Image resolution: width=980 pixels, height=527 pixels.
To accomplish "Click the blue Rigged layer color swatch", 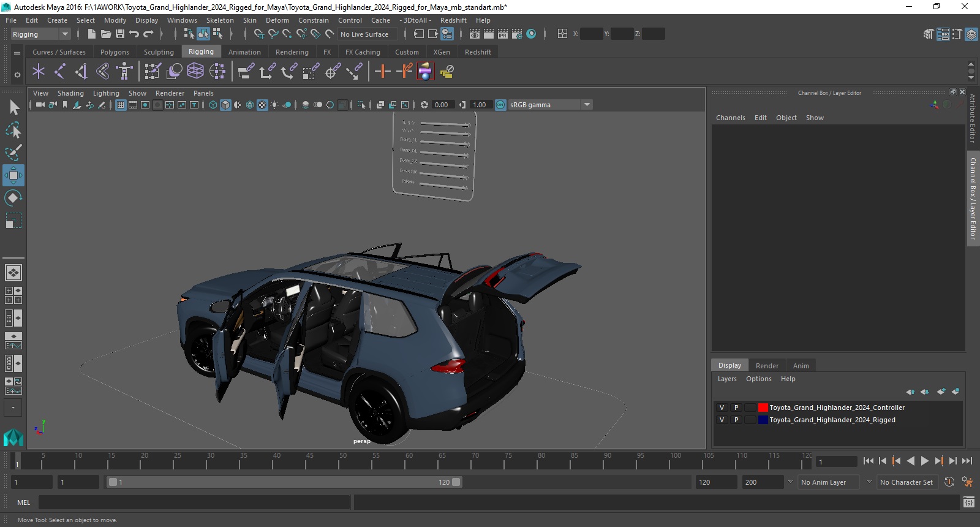I will tap(763, 420).
